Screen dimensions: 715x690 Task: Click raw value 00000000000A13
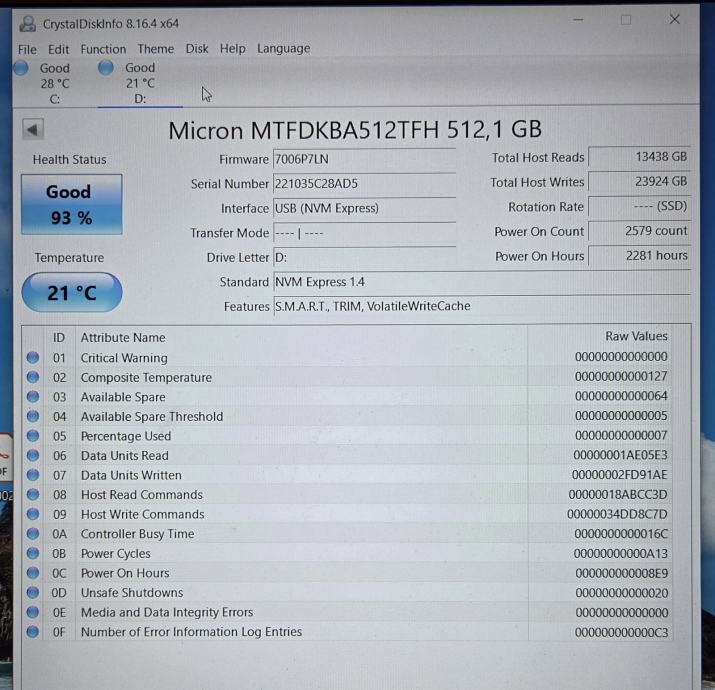pyautogui.click(x=621, y=553)
